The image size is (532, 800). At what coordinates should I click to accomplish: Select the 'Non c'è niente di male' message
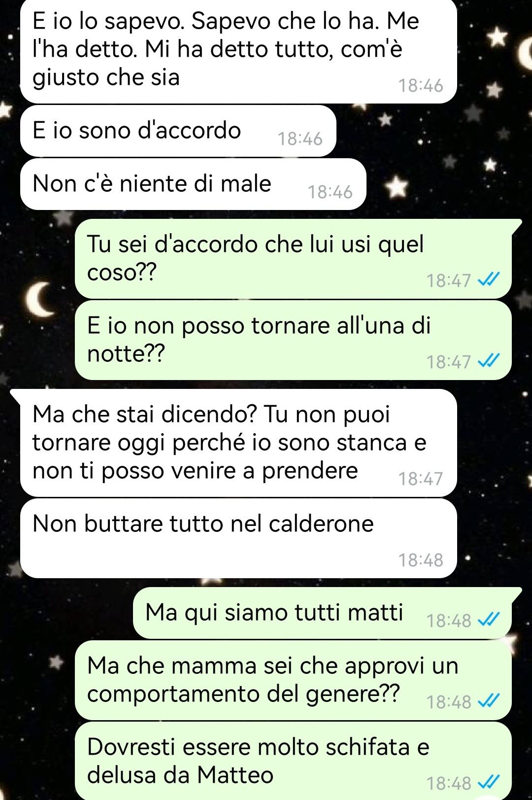pyautogui.click(x=193, y=184)
